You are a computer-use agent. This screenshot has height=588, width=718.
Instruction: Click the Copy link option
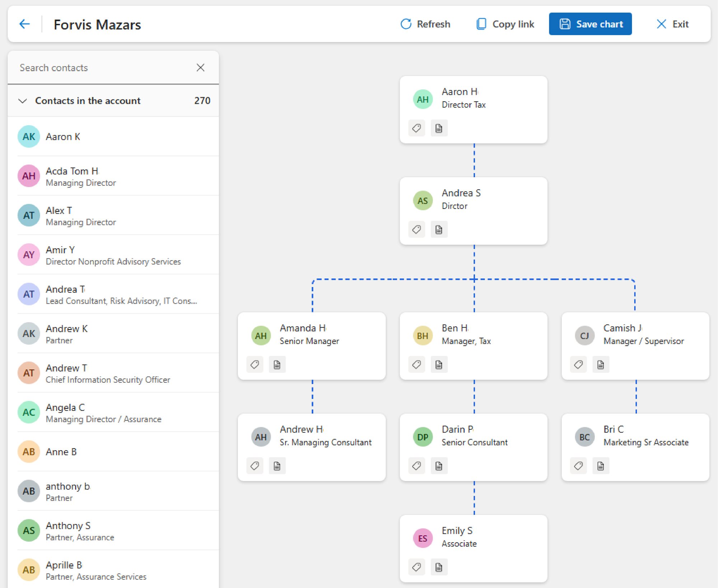pos(504,24)
